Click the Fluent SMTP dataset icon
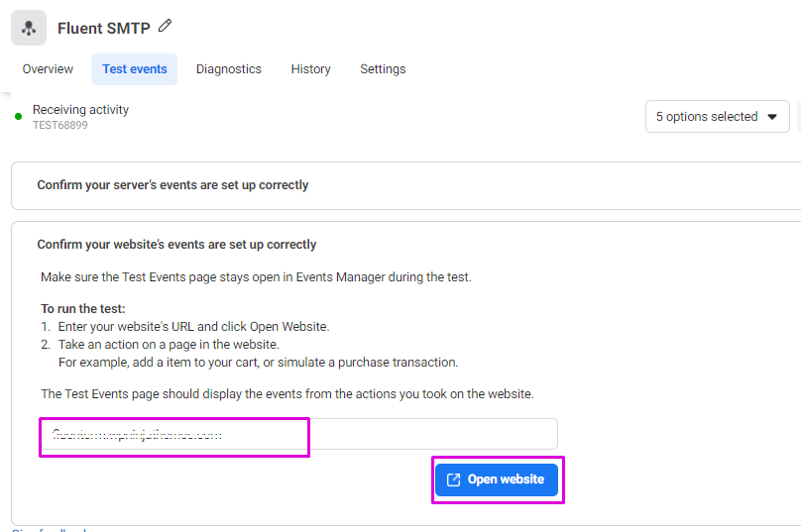 click(x=29, y=28)
